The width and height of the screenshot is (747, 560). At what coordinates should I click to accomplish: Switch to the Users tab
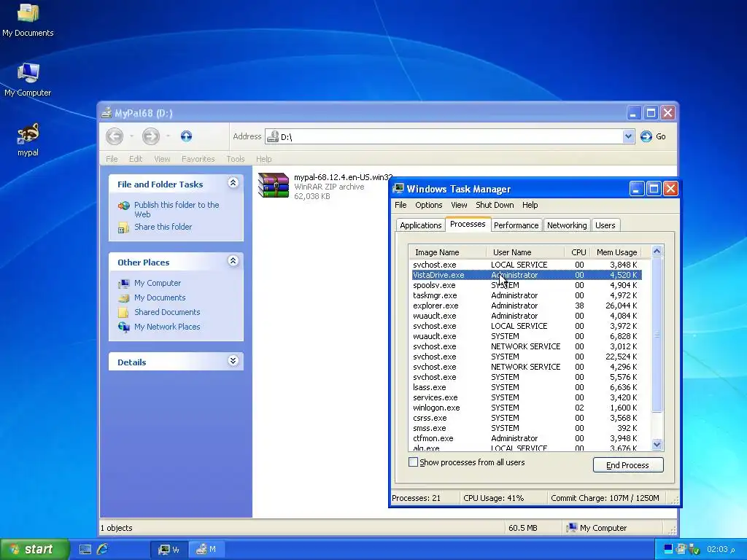click(605, 225)
